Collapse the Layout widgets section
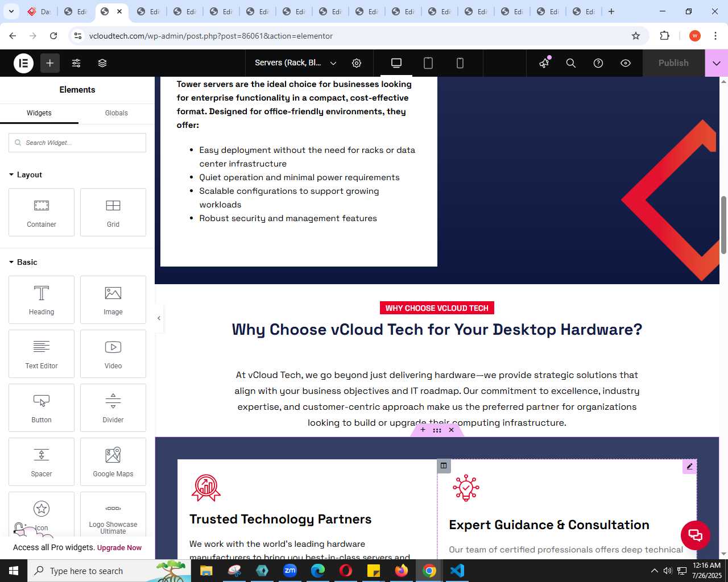 [x=26, y=174]
